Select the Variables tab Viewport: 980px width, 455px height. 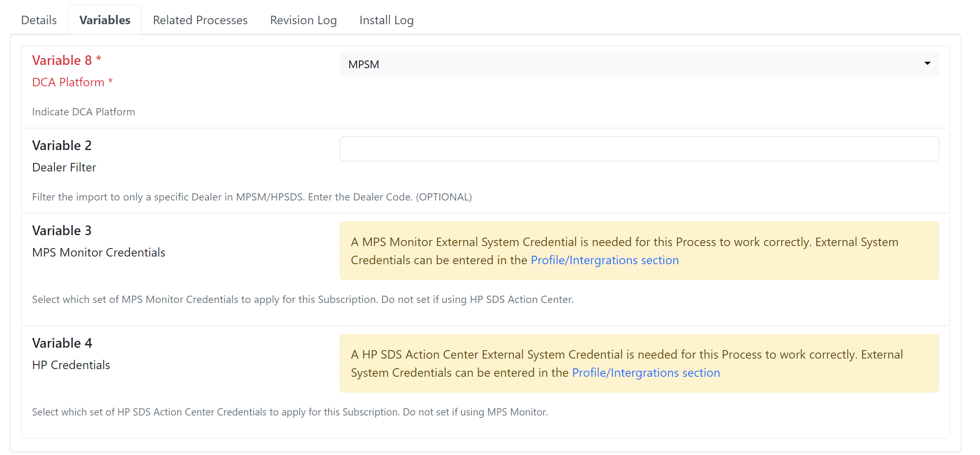click(105, 19)
